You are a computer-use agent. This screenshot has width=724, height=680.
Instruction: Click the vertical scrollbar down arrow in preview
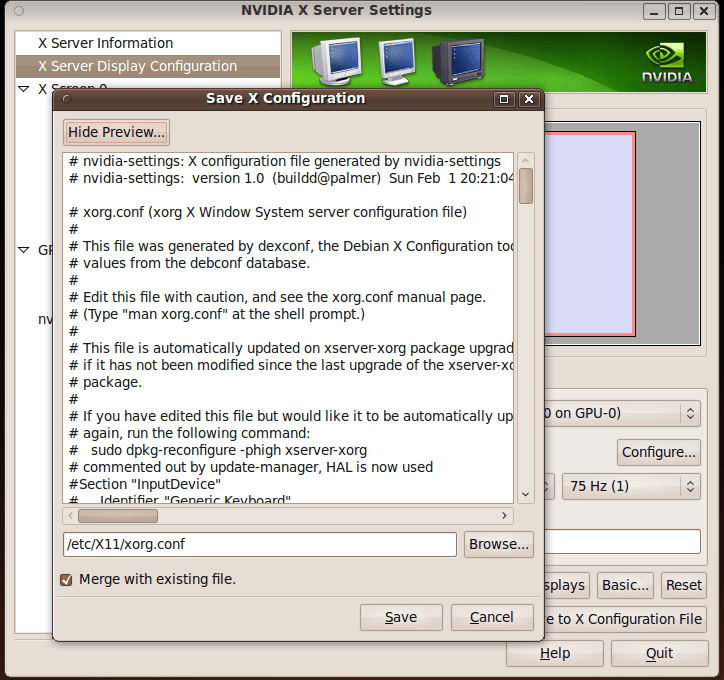coord(525,494)
